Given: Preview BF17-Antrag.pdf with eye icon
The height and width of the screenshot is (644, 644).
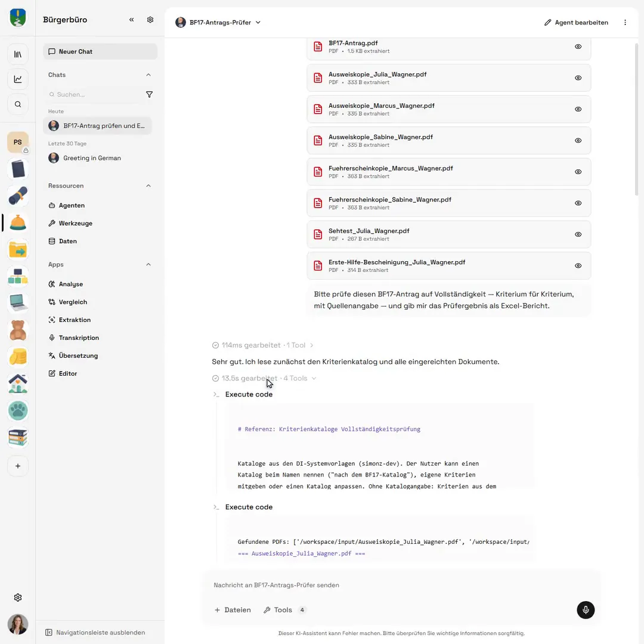Looking at the screenshot, I should click(x=578, y=47).
